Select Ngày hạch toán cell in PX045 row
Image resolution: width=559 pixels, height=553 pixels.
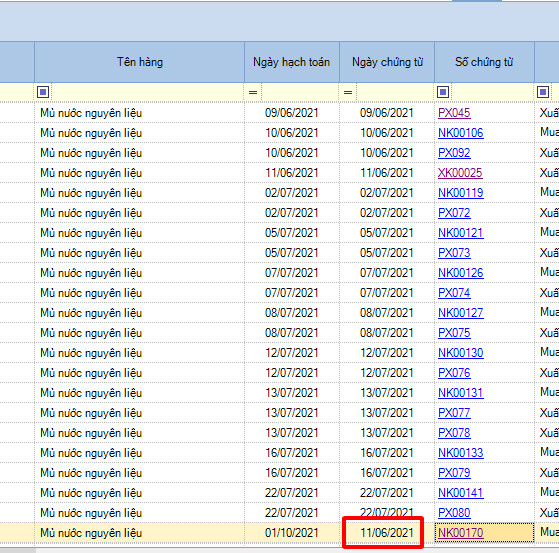[292, 113]
